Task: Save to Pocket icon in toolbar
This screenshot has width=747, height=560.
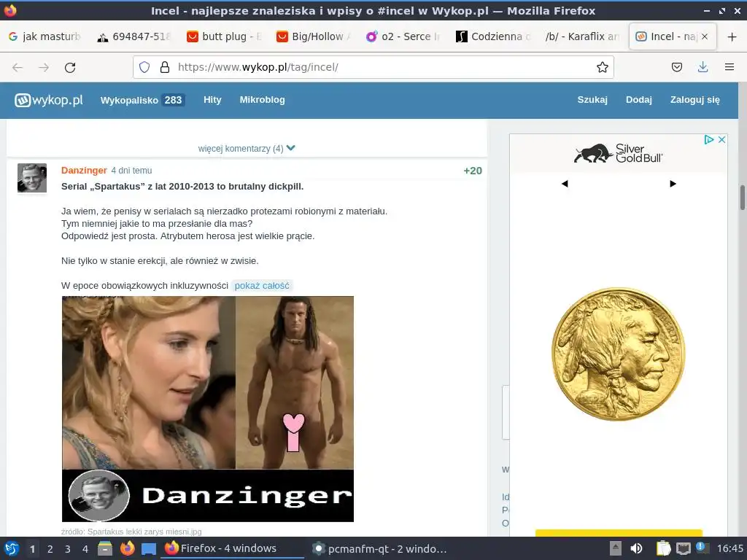Action: [676, 67]
